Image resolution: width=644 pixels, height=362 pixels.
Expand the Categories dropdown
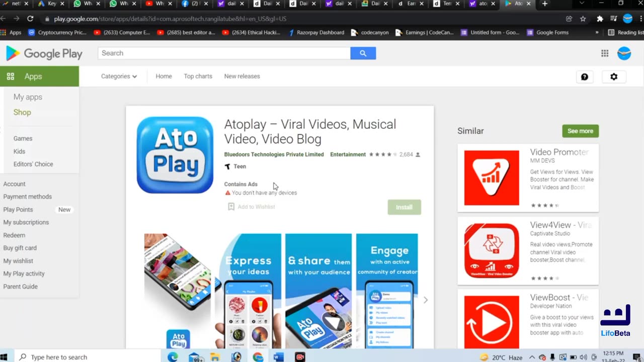click(x=119, y=76)
